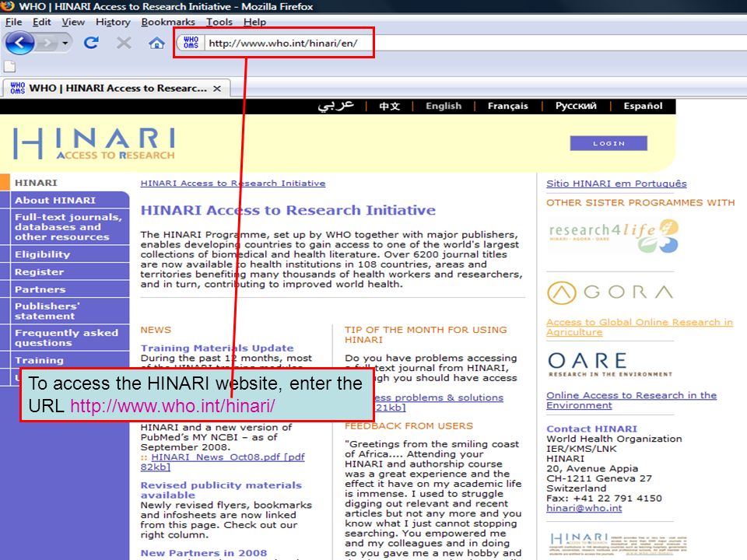
Task: Open the hinari@who.int email link
Action: point(584,508)
